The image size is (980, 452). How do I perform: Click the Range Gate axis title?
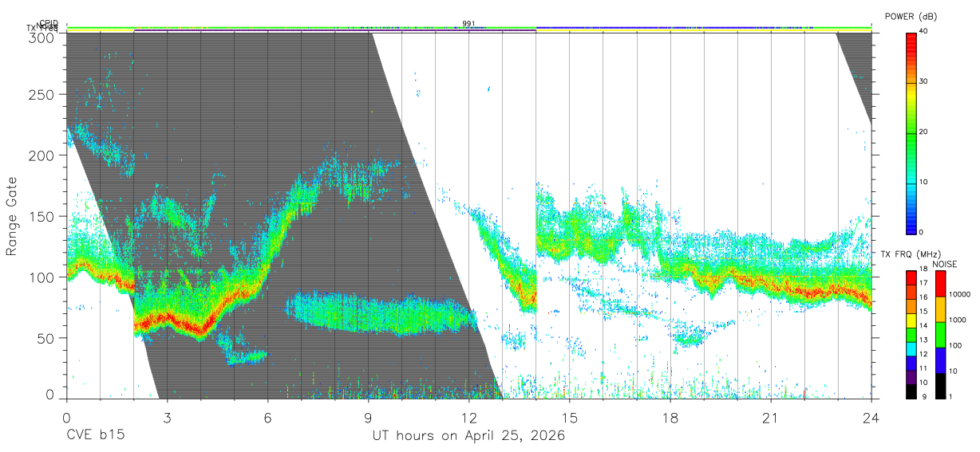pyautogui.click(x=12, y=217)
